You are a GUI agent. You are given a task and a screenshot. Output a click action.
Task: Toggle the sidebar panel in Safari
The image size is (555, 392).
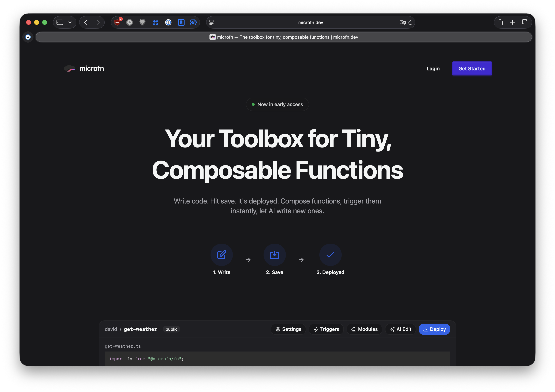[x=60, y=22]
